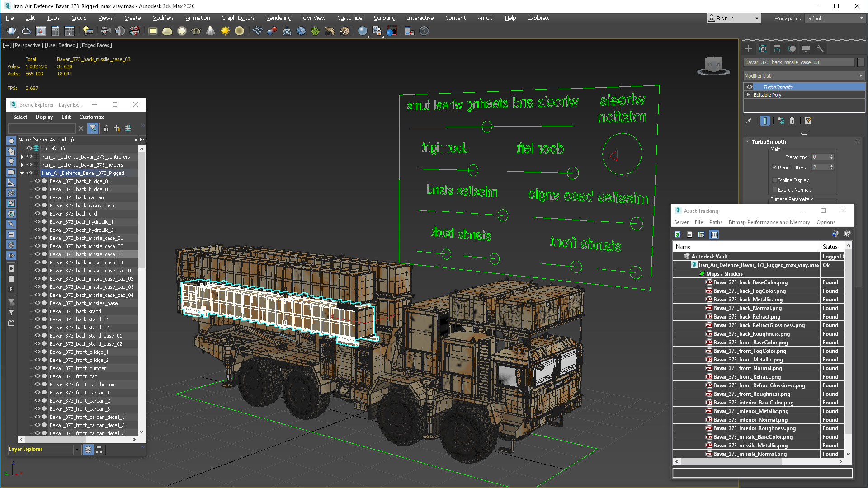This screenshot has height=488, width=868.
Task: Click the Asset Tracking refresh icon
Action: [677, 235]
